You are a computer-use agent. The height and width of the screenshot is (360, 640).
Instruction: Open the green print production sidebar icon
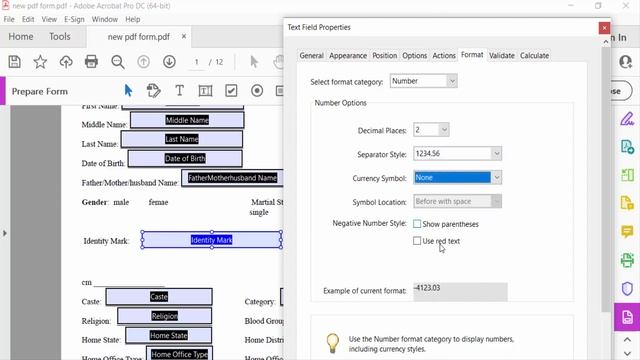pyautogui.click(x=627, y=260)
